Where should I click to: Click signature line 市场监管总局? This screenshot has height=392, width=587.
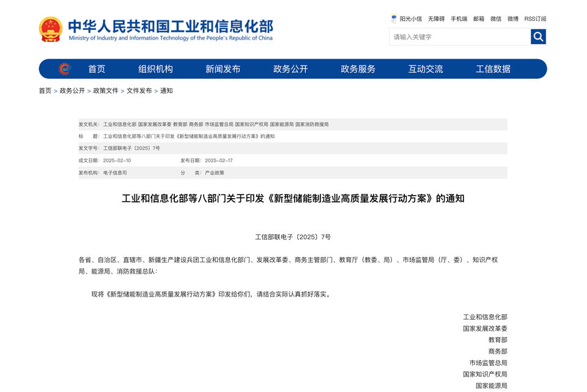coord(489,363)
